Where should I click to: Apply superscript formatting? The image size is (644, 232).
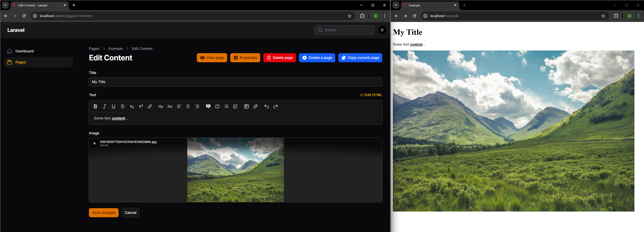point(141,106)
